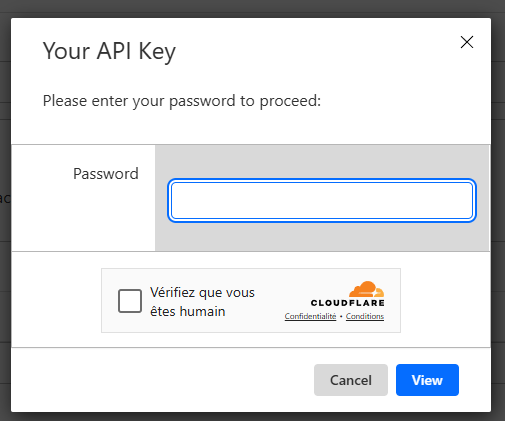Viewport: 505px width, 421px height.
Task: Click the CLOUDFLARE wordmark text
Action: coord(348,303)
